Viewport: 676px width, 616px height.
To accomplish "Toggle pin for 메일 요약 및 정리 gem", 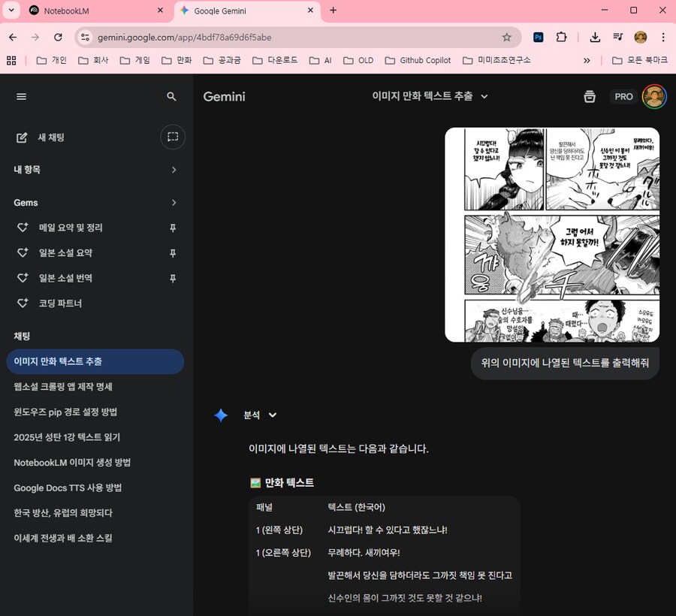I will coord(174,228).
